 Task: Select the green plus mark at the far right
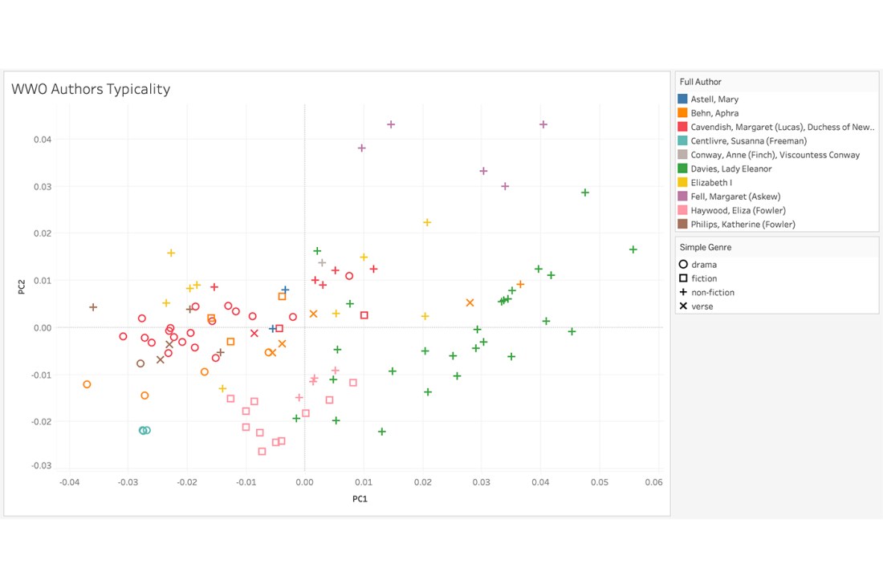click(x=633, y=249)
